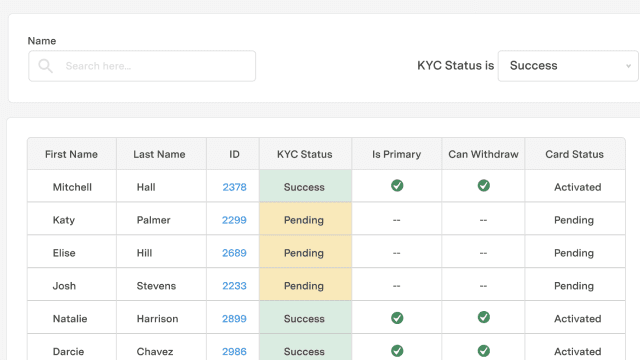Click Is Primary dashes for Josh Stevens

coord(397,286)
